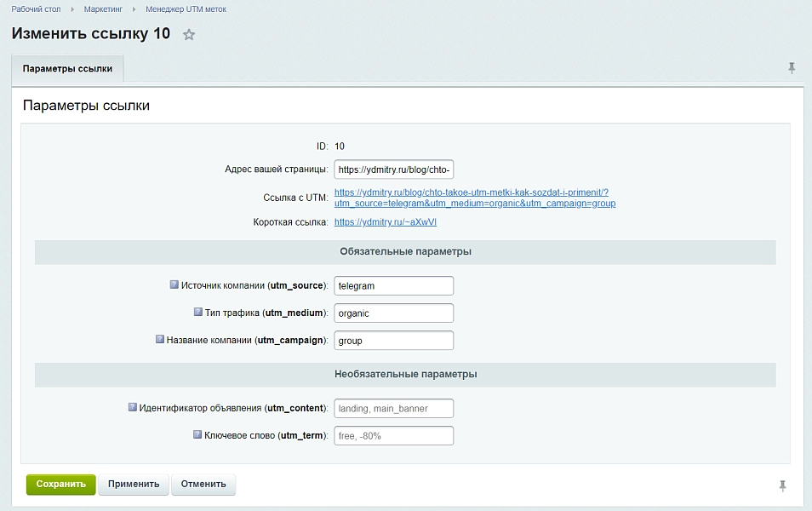Click the Обязательные параметры section header
Image resolution: width=812 pixels, height=511 pixels.
click(405, 252)
